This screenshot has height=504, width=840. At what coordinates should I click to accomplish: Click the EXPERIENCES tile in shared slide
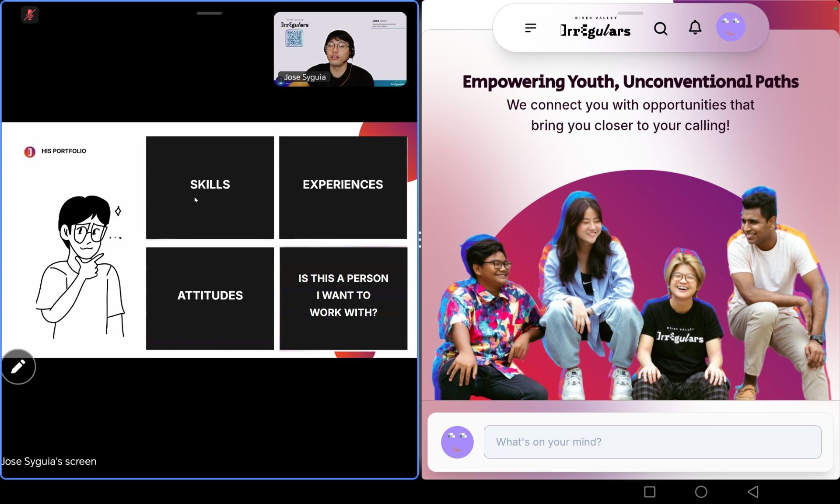343,187
